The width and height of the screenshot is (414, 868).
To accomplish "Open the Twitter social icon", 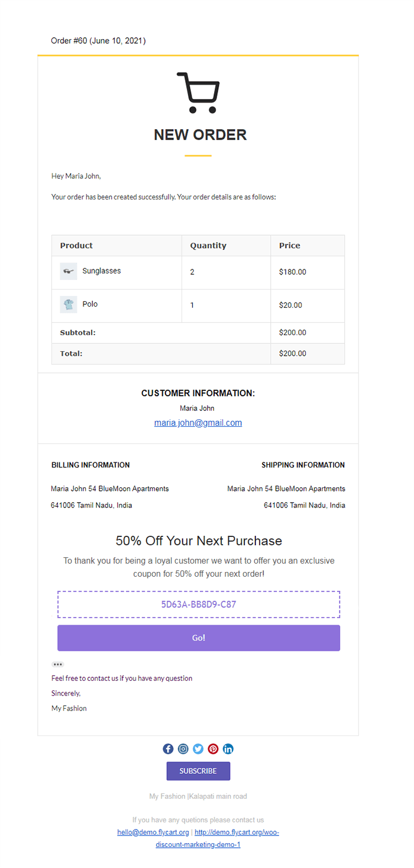I will (x=198, y=749).
